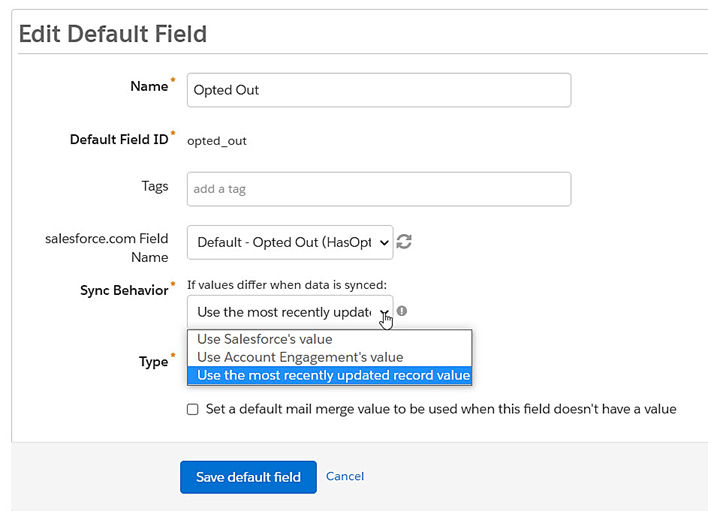Click the Cancel link
The width and height of the screenshot is (708, 511).
pyautogui.click(x=345, y=476)
